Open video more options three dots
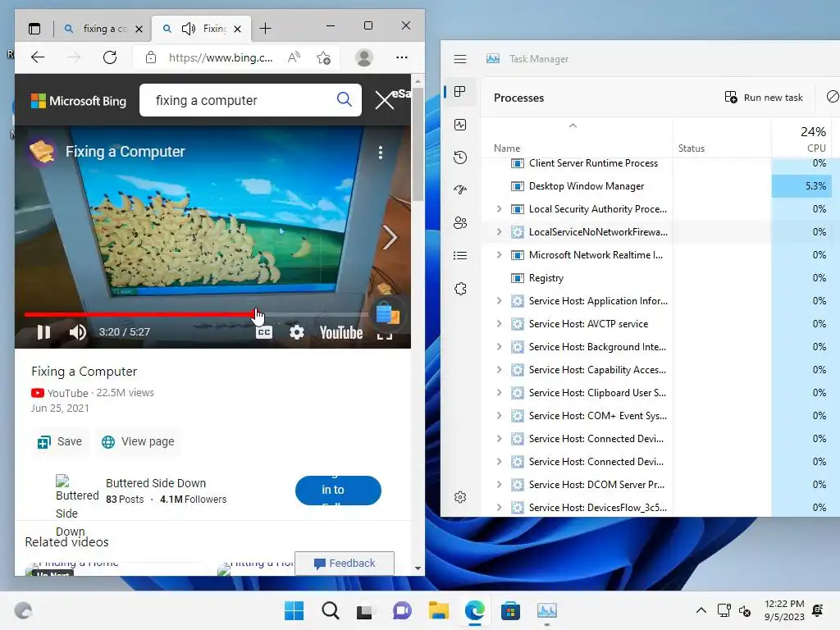Viewport: 840px width, 630px height. pyautogui.click(x=381, y=153)
